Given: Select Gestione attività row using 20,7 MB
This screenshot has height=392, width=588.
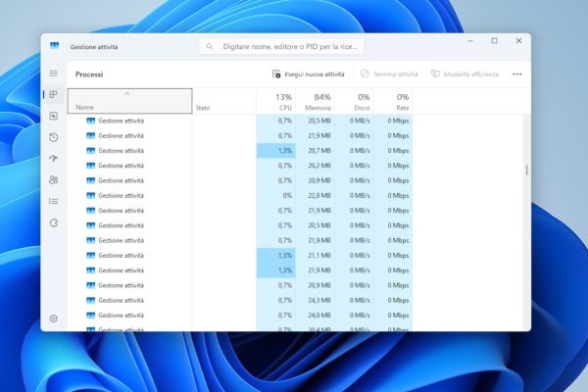Looking at the screenshot, I should pyautogui.click(x=240, y=150).
